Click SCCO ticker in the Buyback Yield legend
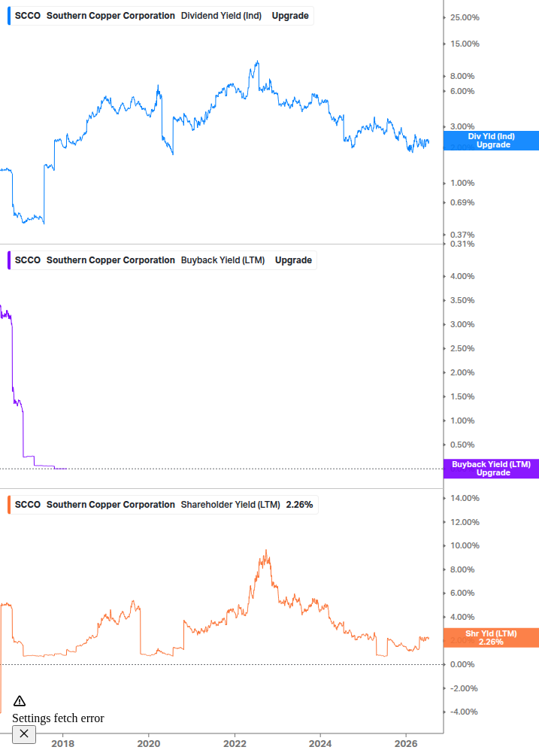 click(x=28, y=260)
